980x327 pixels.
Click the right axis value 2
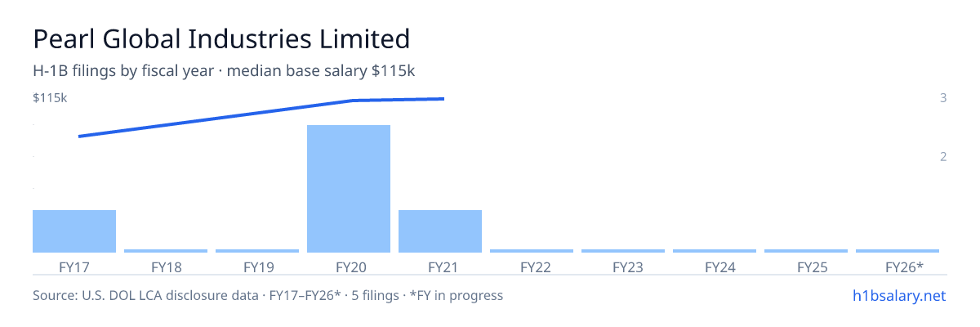[943, 156]
